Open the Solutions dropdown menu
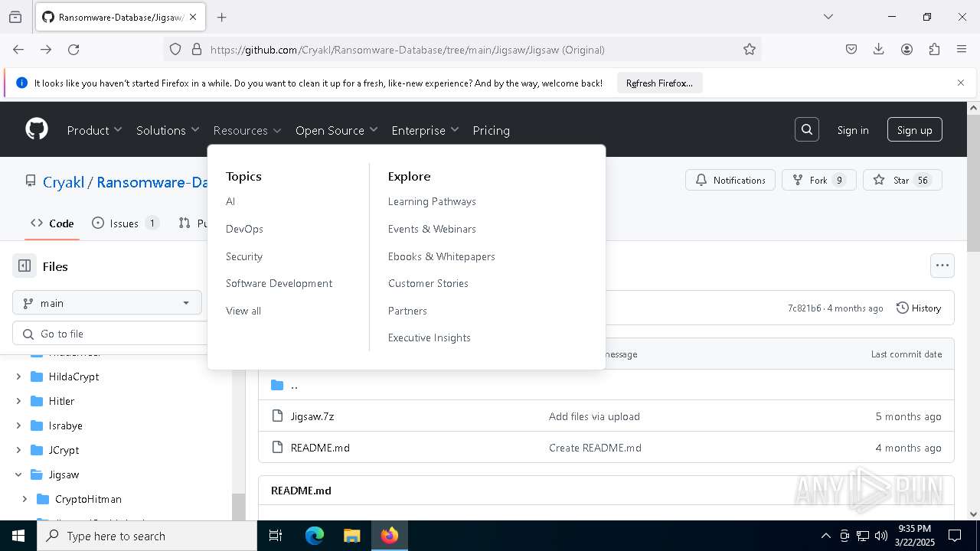This screenshot has width=980, height=551. coord(168,130)
